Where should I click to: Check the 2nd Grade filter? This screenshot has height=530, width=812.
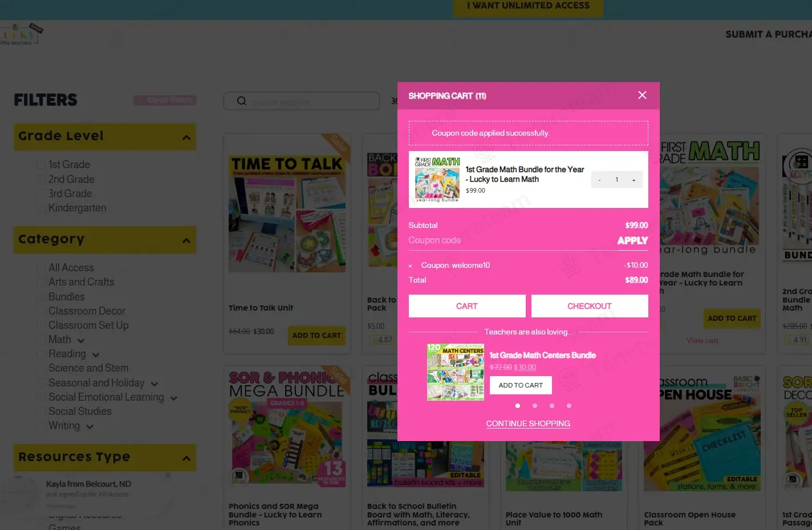pyautogui.click(x=41, y=179)
